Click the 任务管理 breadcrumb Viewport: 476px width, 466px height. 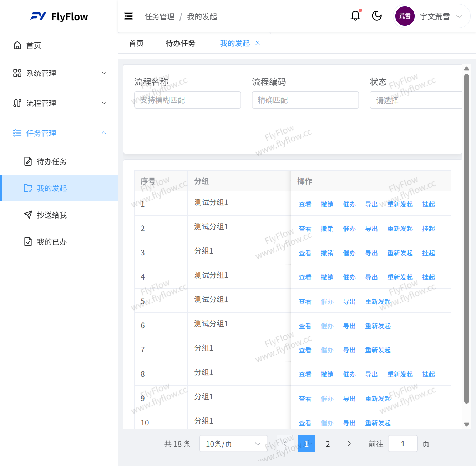pos(159,16)
